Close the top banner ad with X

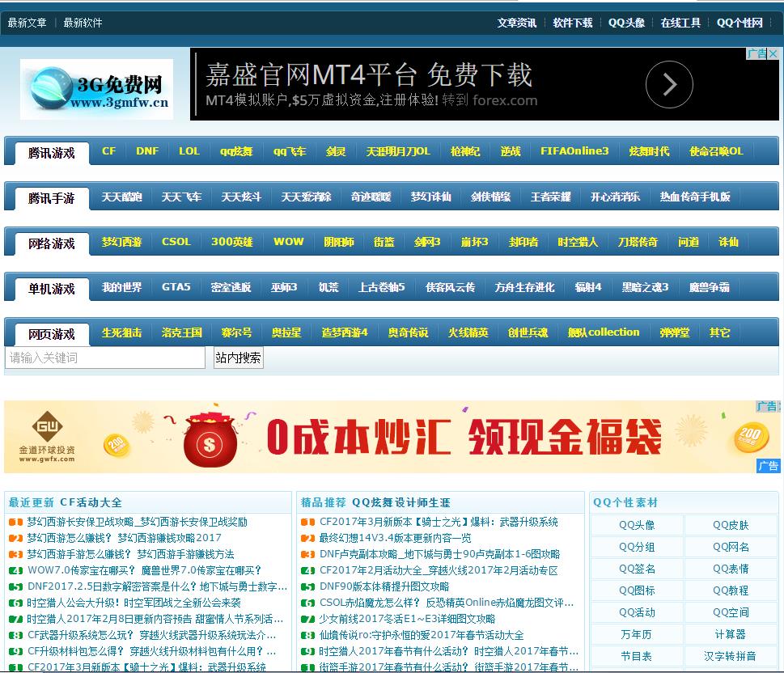(x=773, y=53)
